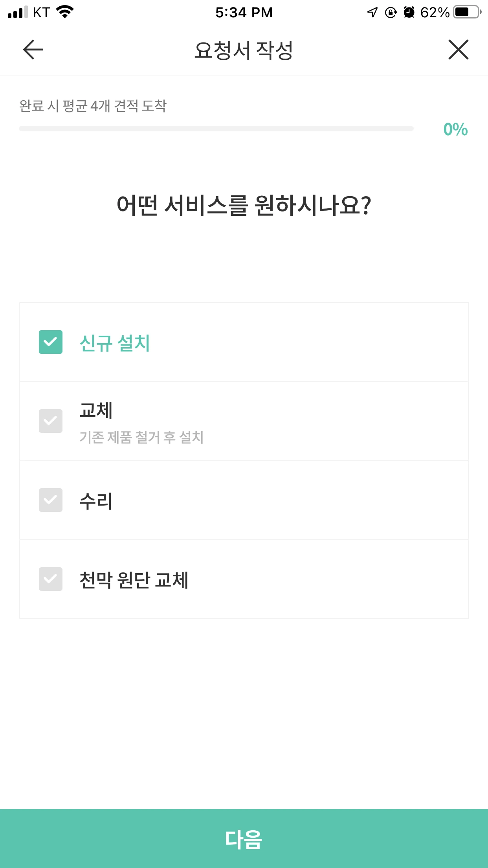Close the request form with X
Viewport: 488px width, 868px height.
pyautogui.click(x=458, y=50)
